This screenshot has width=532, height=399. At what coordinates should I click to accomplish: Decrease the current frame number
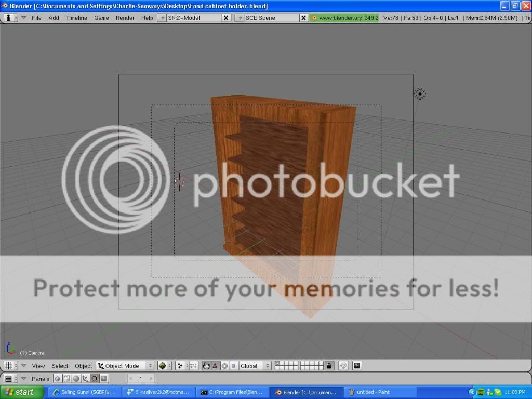pyautogui.click(x=130, y=379)
